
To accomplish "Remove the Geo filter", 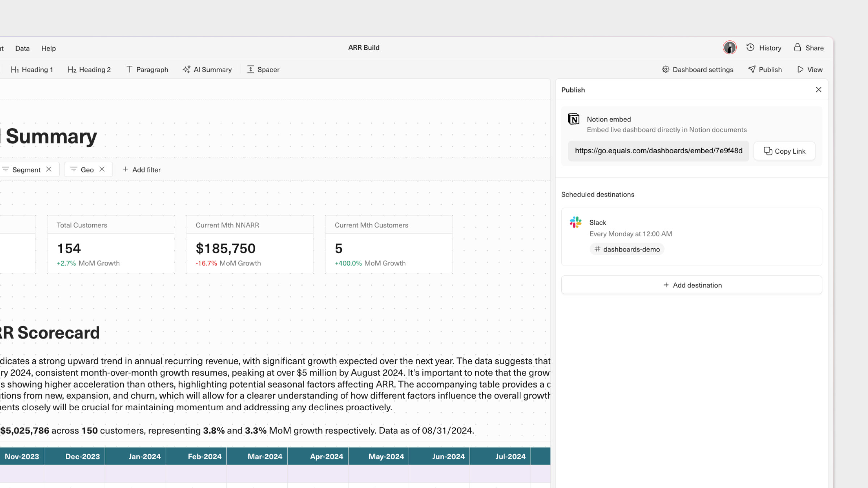I will (x=102, y=169).
